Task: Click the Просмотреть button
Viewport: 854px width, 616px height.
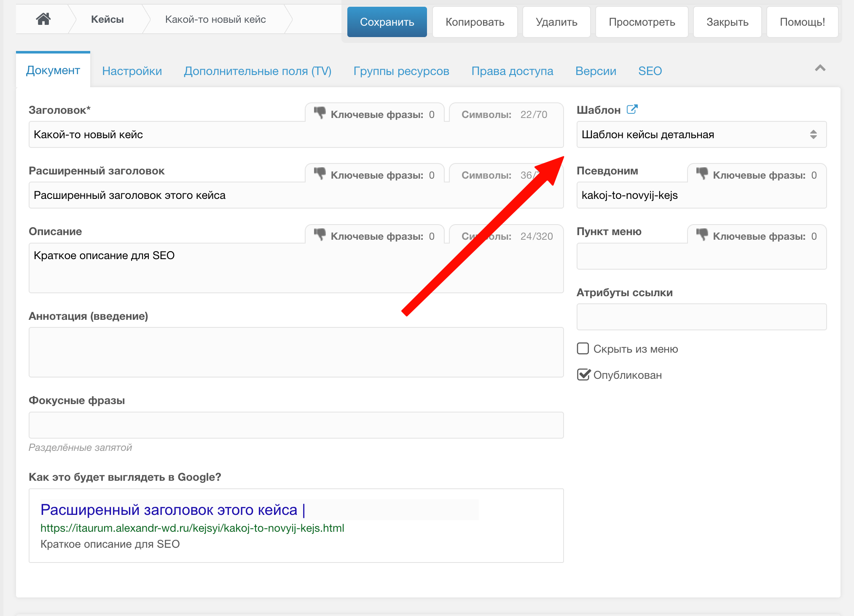Action: click(642, 22)
